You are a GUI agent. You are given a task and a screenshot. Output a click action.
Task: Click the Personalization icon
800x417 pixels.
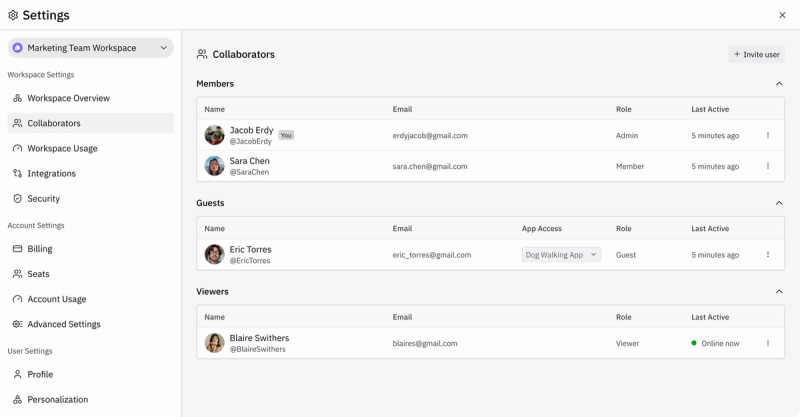click(17, 400)
